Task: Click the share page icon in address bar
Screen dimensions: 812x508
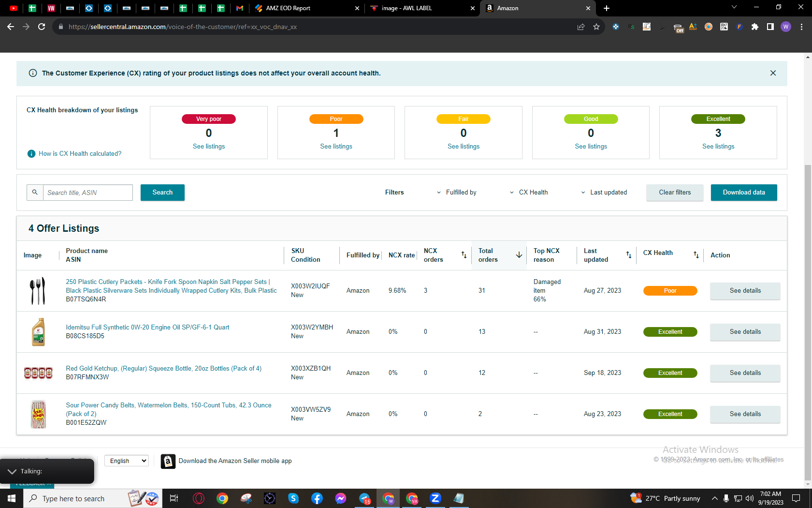Action: (581, 27)
